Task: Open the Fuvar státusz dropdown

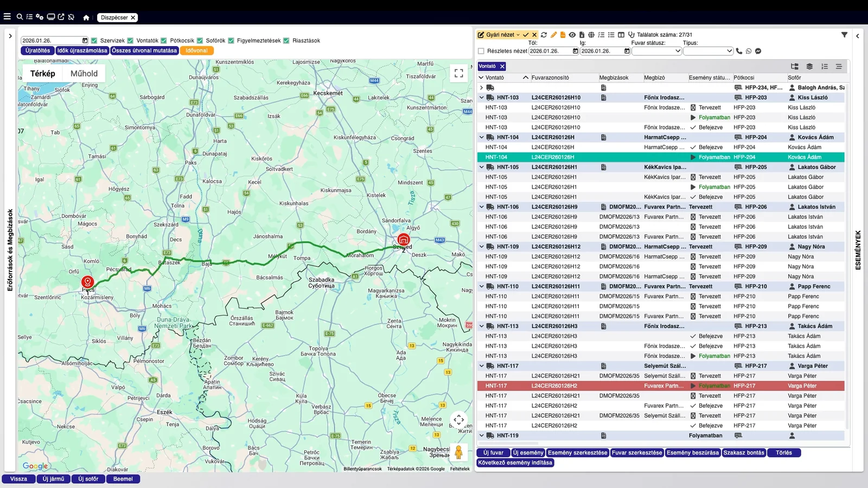Action: coord(656,51)
